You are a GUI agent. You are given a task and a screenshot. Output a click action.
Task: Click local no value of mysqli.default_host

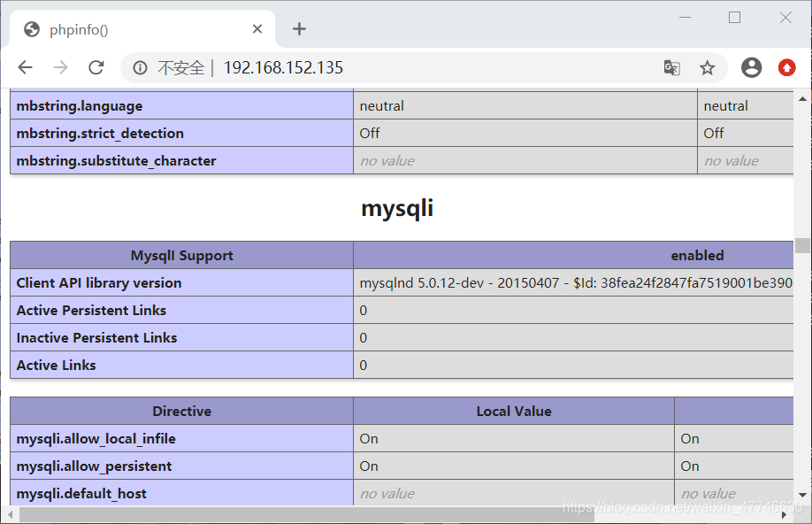pos(514,492)
